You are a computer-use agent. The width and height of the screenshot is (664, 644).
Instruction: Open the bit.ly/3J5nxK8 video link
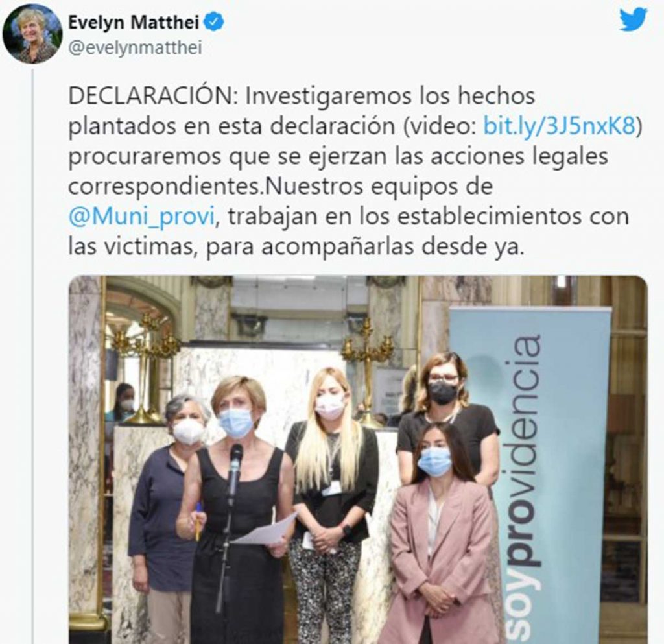coord(560,126)
